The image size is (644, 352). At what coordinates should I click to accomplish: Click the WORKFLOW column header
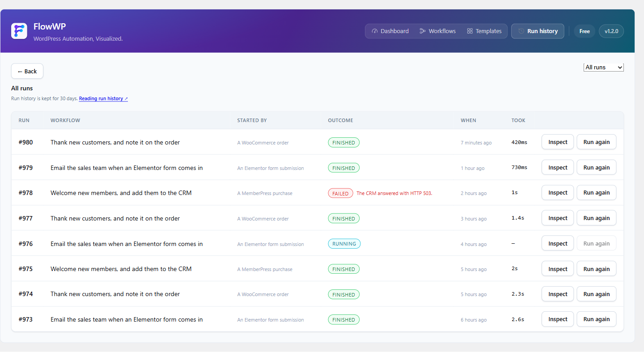pyautogui.click(x=65, y=120)
